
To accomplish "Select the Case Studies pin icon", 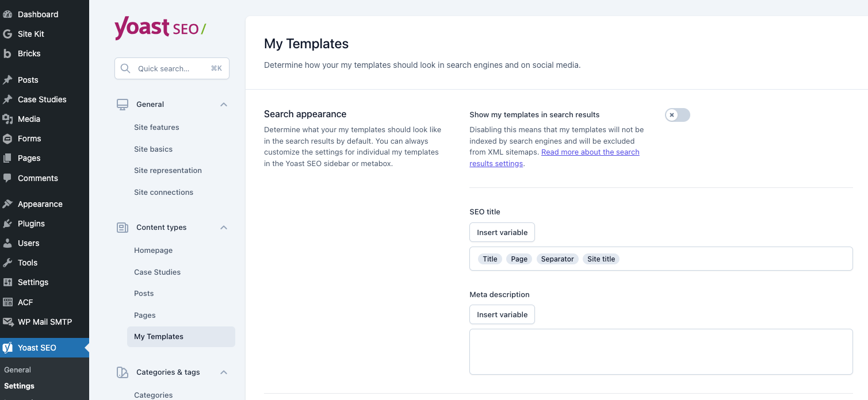I will tap(7, 99).
